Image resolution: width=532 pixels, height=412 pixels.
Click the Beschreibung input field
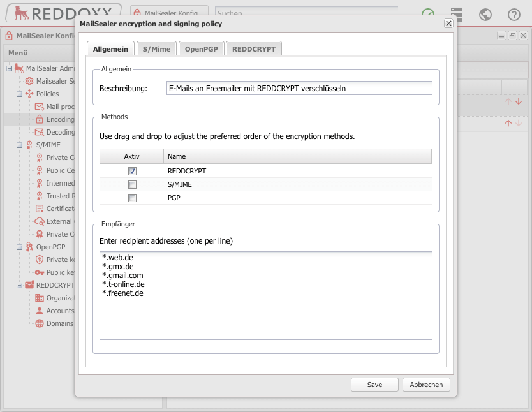(299, 88)
